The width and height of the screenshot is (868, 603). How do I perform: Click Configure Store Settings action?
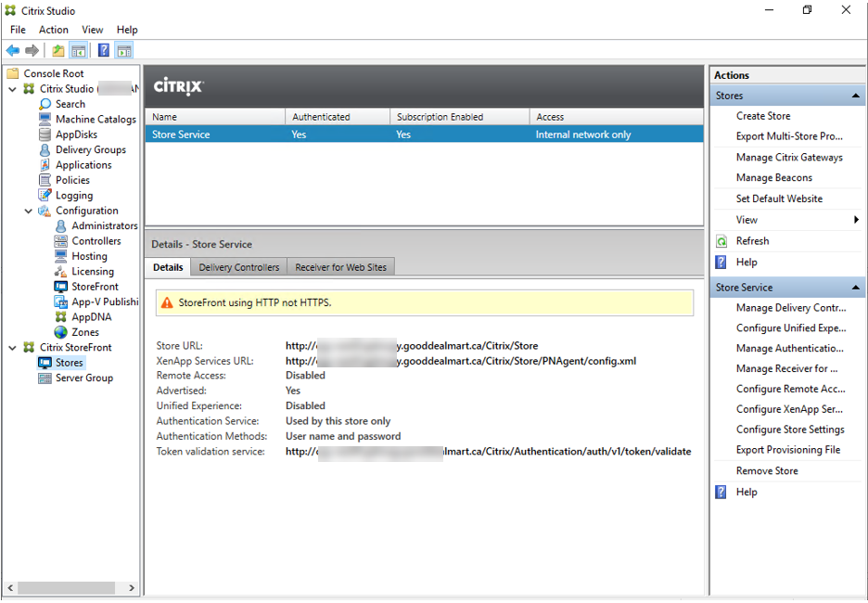[x=790, y=430]
